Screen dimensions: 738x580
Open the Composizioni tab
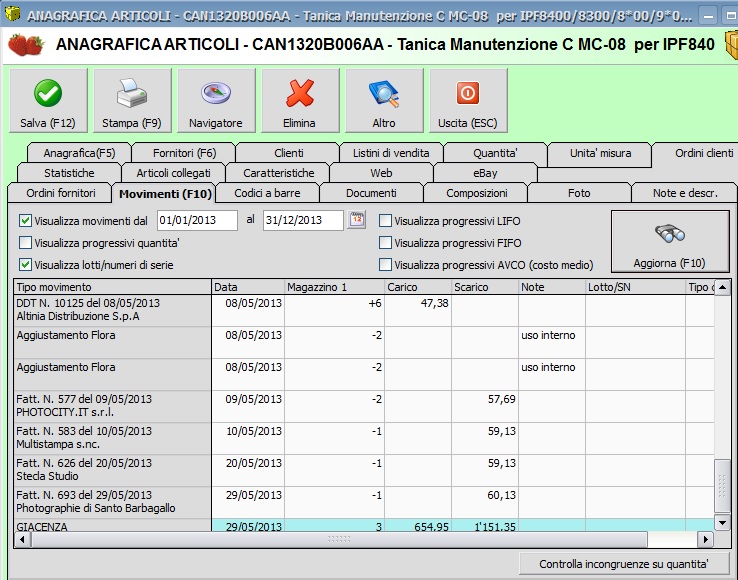coord(476,193)
